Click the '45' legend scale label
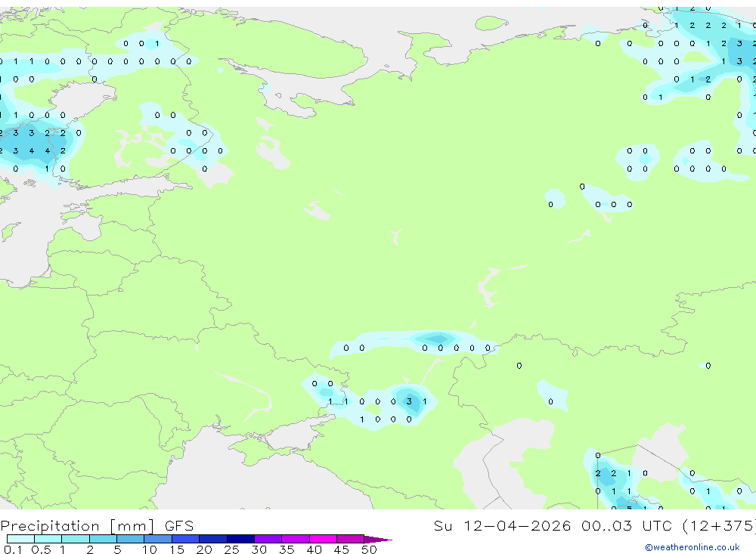 coord(342,549)
